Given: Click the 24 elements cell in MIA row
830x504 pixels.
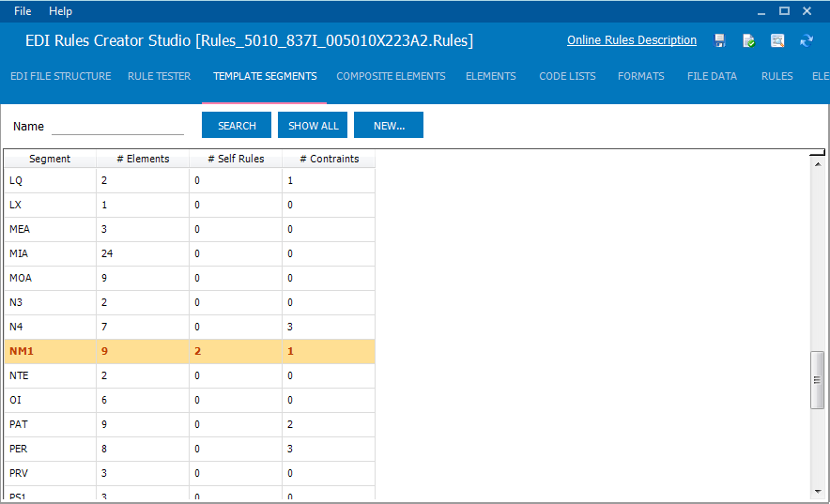Looking at the screenshot, I should (143, 253).
